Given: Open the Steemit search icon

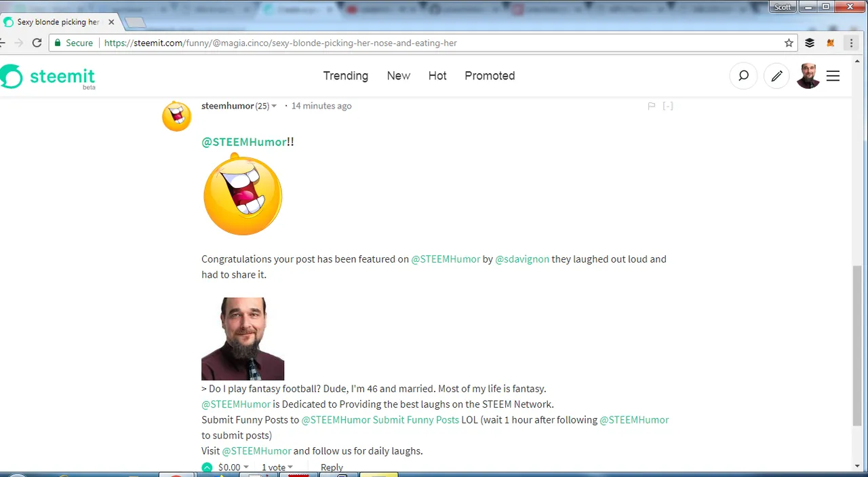Looking at the screenshot, I should (x=743, y=76).
